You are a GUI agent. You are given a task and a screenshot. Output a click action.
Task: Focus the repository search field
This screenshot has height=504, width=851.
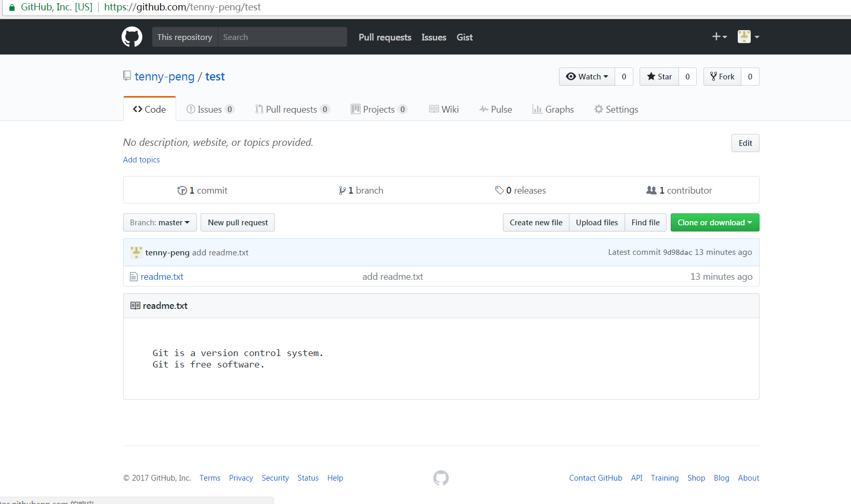tap(282, 37)
